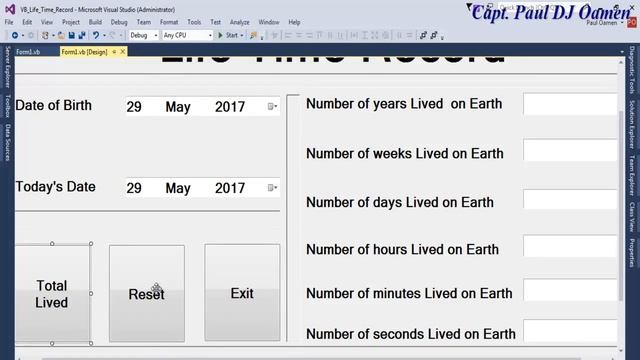This screenshot has height=360, width=640.
Task: Pin the Form1.vb [Design] tab
Action: point(114,52)
